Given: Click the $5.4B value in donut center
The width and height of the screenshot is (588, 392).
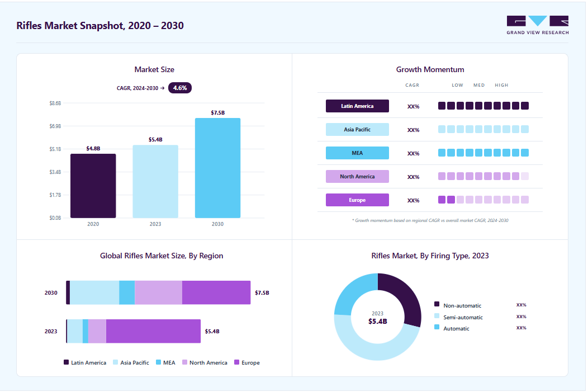Looking at the screenshot, I should [x=378, y=322].
